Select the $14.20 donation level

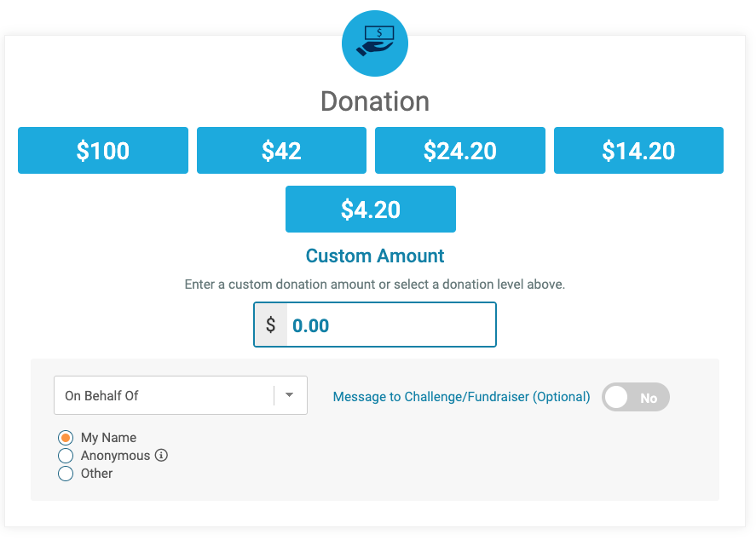point(638,151)
